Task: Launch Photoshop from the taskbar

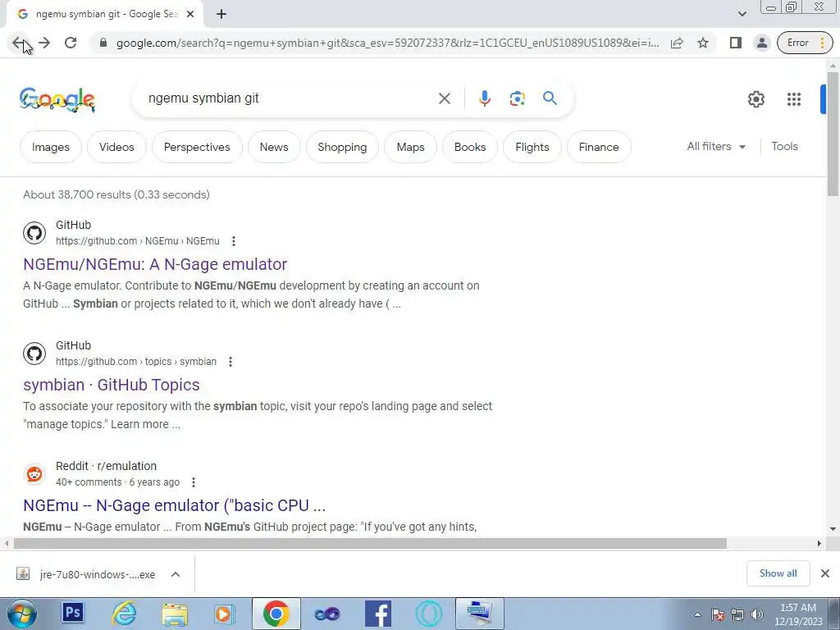Action: [x=73, y=613]
